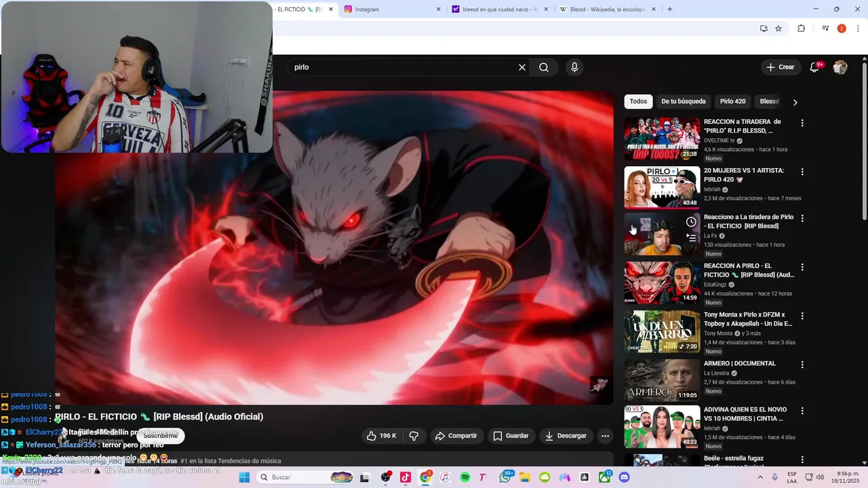Open the Windows Start menu
868x488 pixels.
[x=244, y=477]
